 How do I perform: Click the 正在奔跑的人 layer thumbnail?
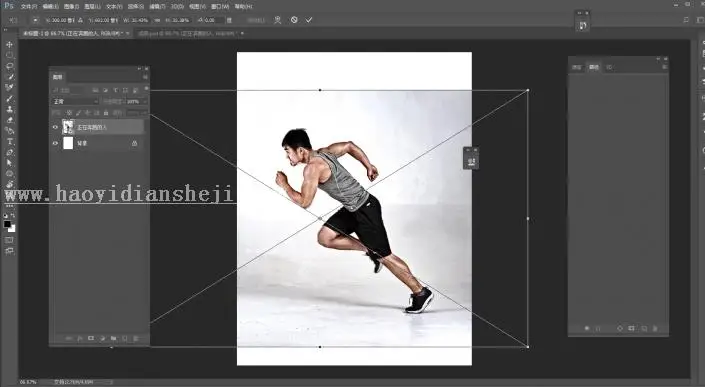pyautogui.click(x=68, y=127)
